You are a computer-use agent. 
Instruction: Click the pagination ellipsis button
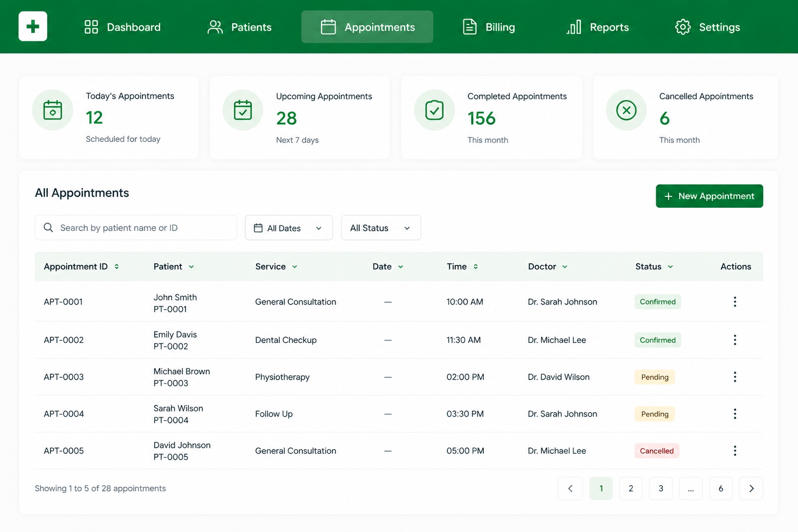691,488
